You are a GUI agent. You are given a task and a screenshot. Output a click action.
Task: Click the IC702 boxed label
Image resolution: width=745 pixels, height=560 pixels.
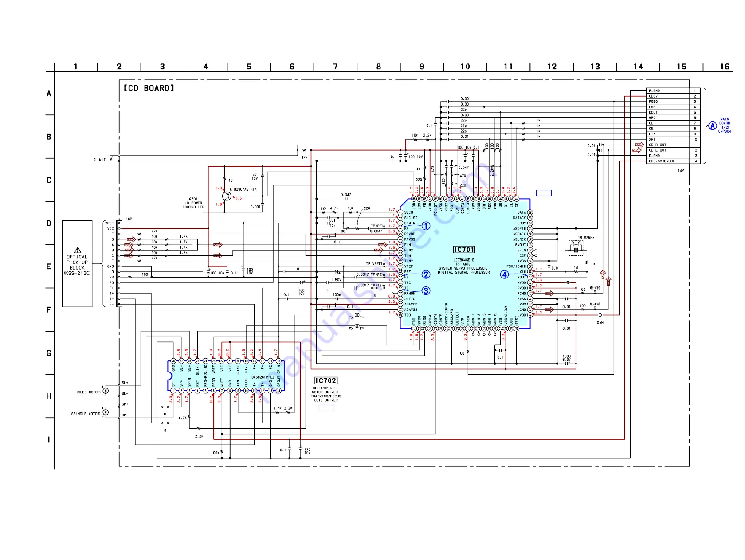click(326, 380)
